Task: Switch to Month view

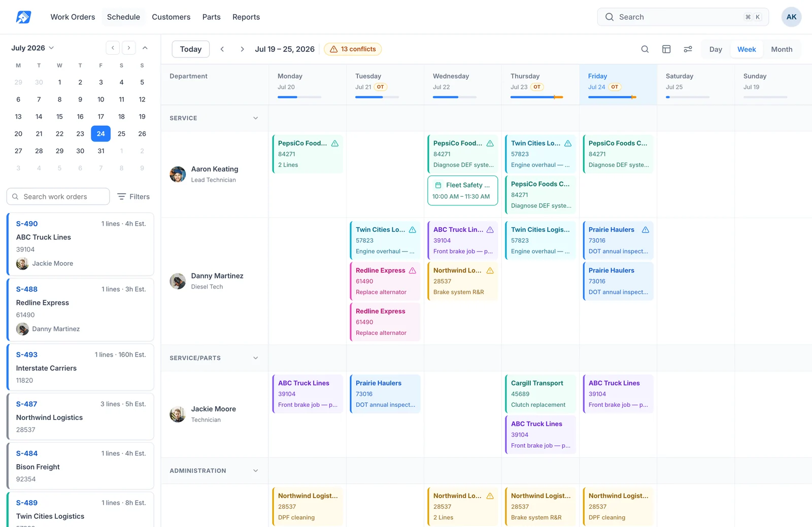Action: click(x=782, y=49)
